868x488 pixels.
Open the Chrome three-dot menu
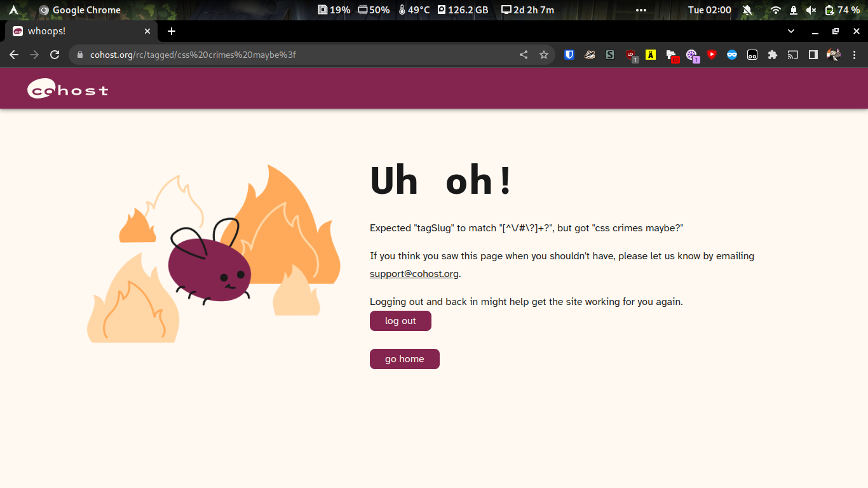point(855,55)
